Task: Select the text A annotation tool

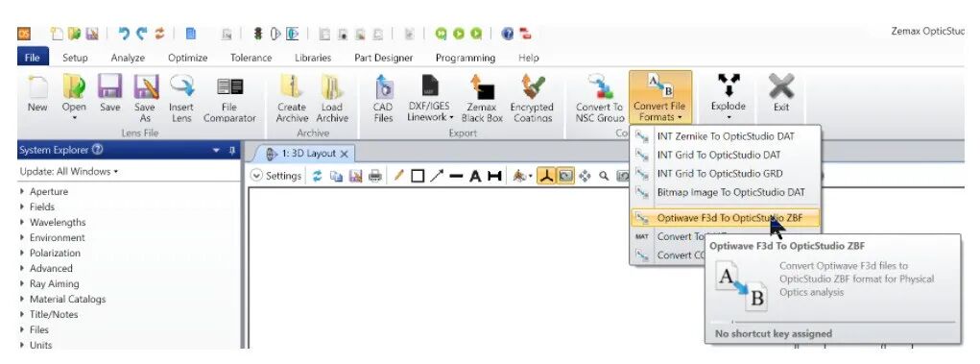Action: [475, 176]
